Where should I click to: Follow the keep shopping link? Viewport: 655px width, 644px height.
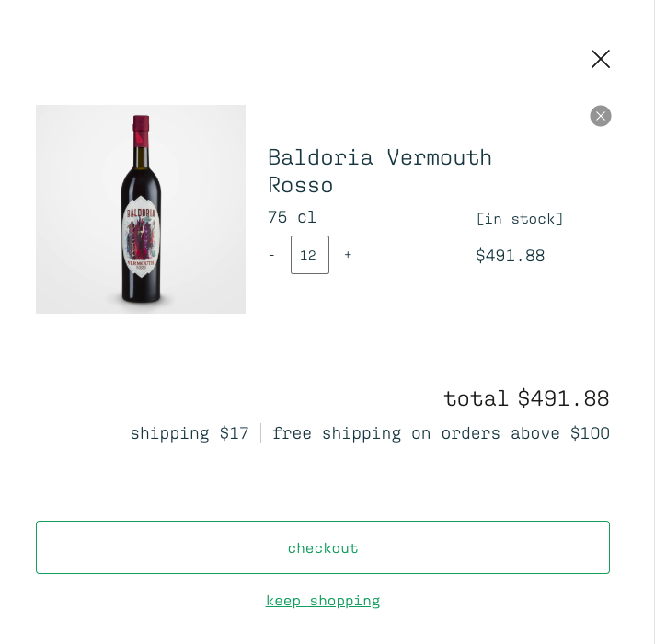coord(323,601)
